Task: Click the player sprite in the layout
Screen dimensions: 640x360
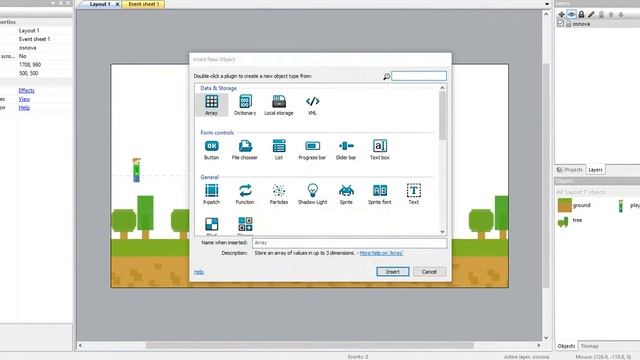Action: [136, 170]
